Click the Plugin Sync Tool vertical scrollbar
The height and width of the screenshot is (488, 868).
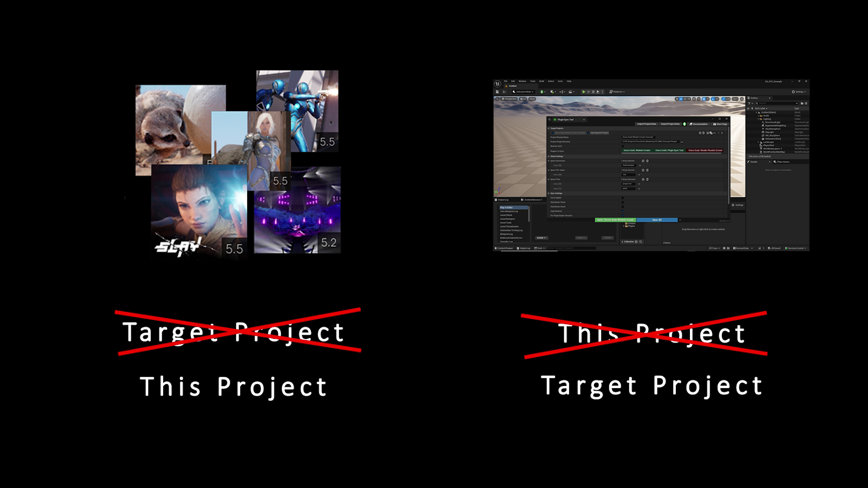click(729, 165)
